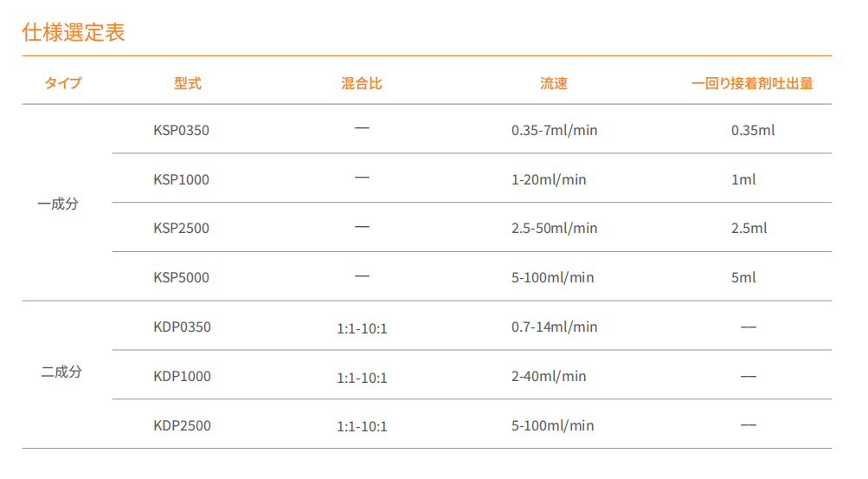This screenshot has width=868, height=479.
Task: Click the 二成分 type label
Action: (x=61, y=372)
